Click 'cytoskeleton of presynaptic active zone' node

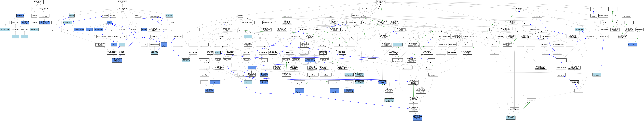(154, 53)
